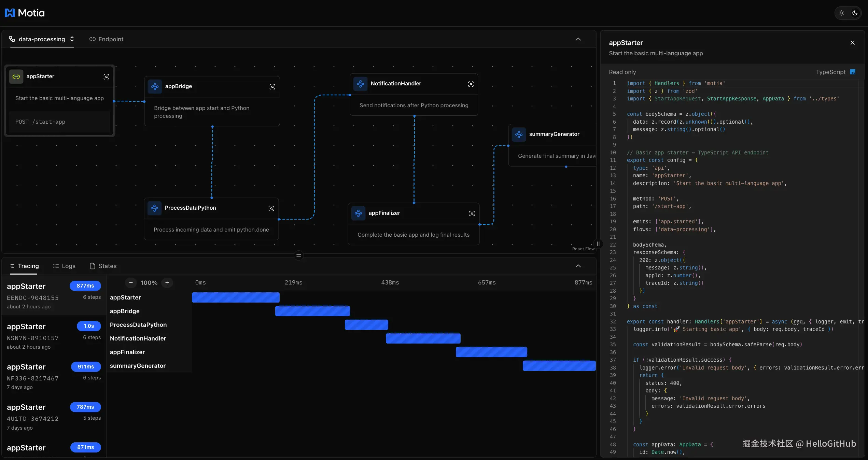
Task: Close the appStarter code panel
Action: pos(852,43)
